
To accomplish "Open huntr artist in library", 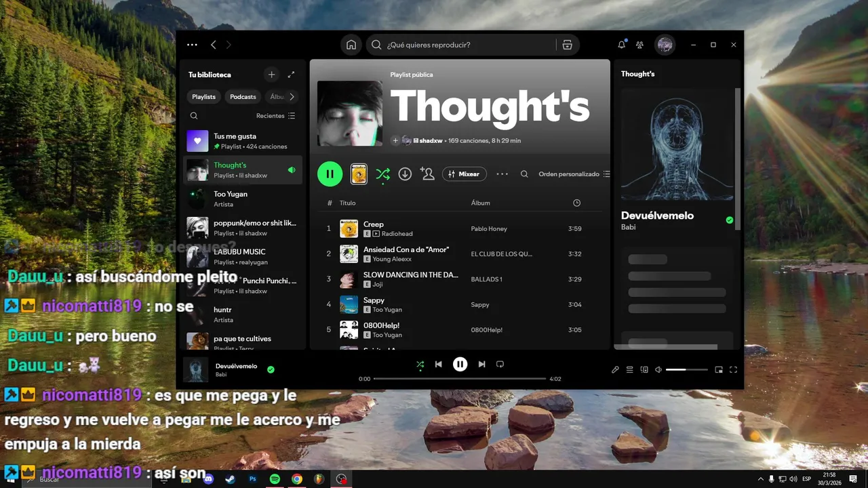I will [243, 314].
